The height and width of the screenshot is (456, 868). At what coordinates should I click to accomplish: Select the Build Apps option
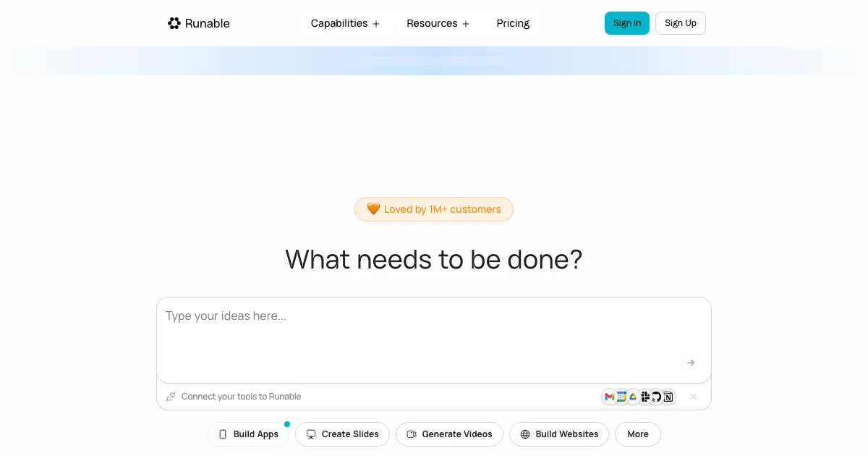(x=248, y=434)
